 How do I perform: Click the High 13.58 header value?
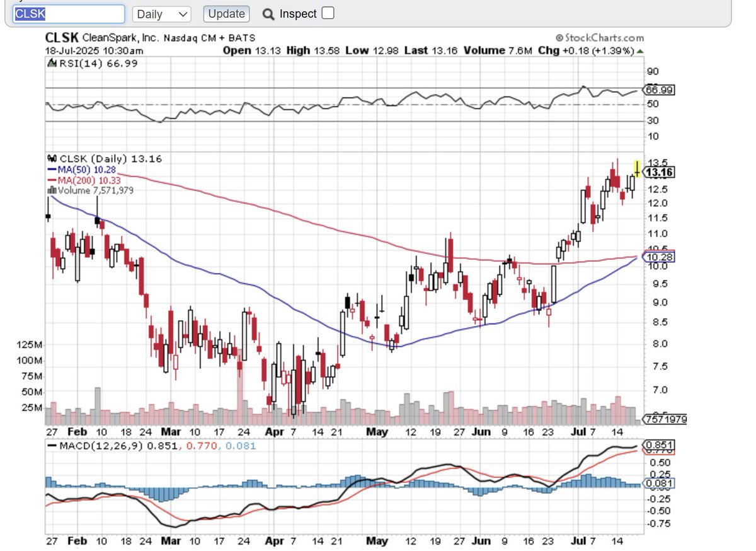point(313,50)
